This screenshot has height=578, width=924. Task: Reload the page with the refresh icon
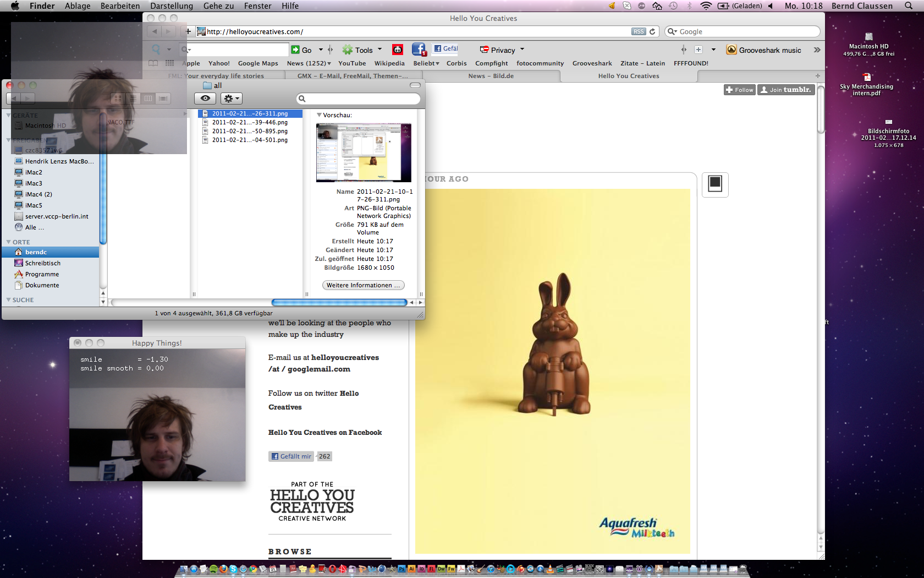(652, 31)
